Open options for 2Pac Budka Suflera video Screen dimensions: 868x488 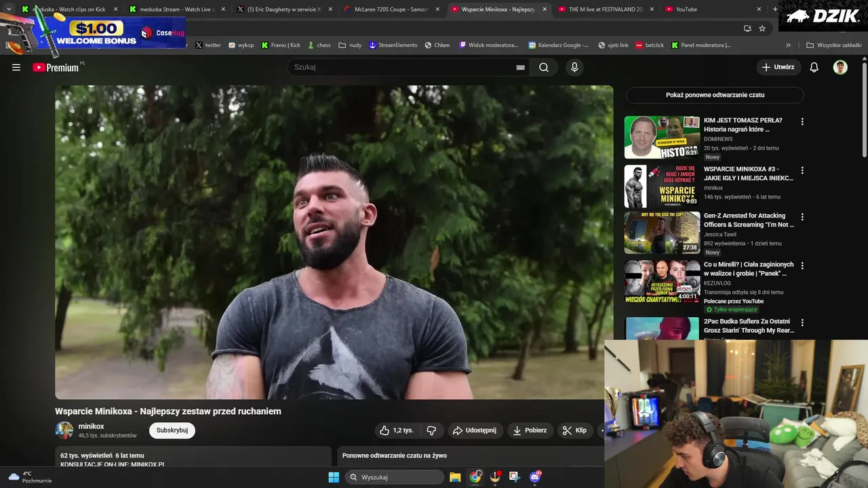point(802,323)
